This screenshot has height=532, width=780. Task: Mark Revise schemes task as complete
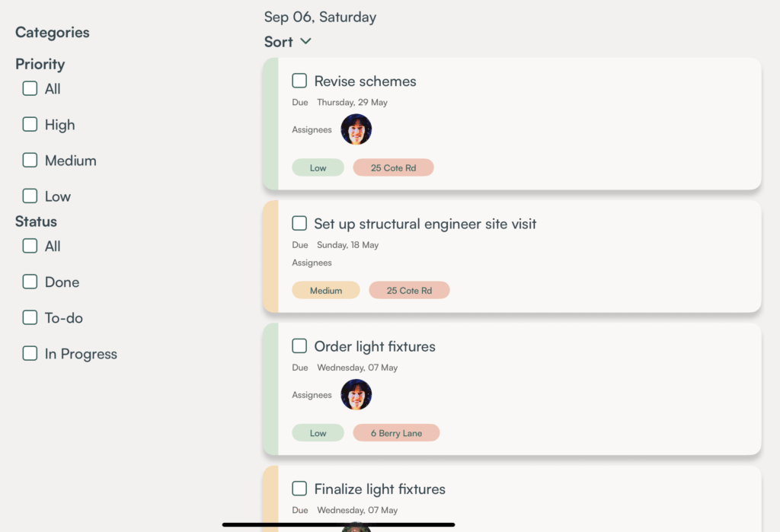click(299, 81)
